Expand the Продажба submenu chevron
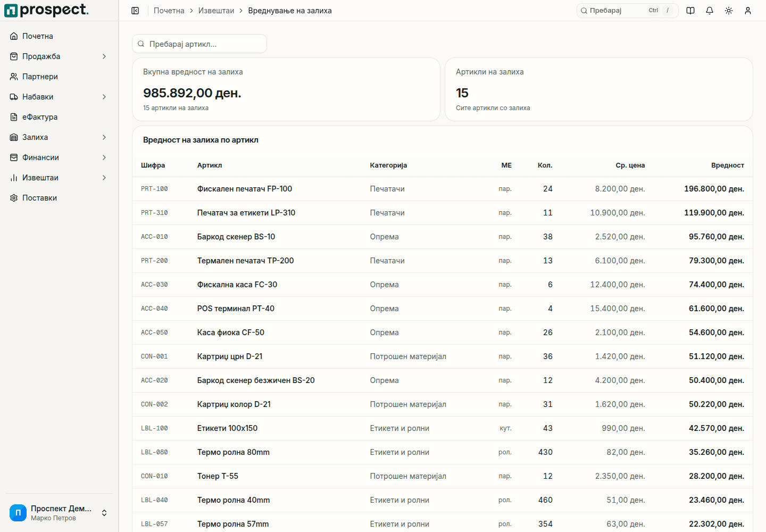The width and height of the screenshot is (766, 532). click(x=104, y=56)
